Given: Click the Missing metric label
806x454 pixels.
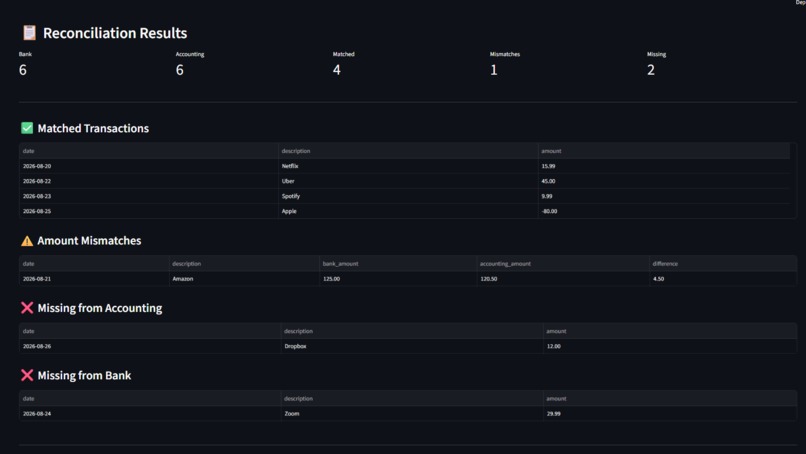Looking at the screenshot, I should 656,54.
